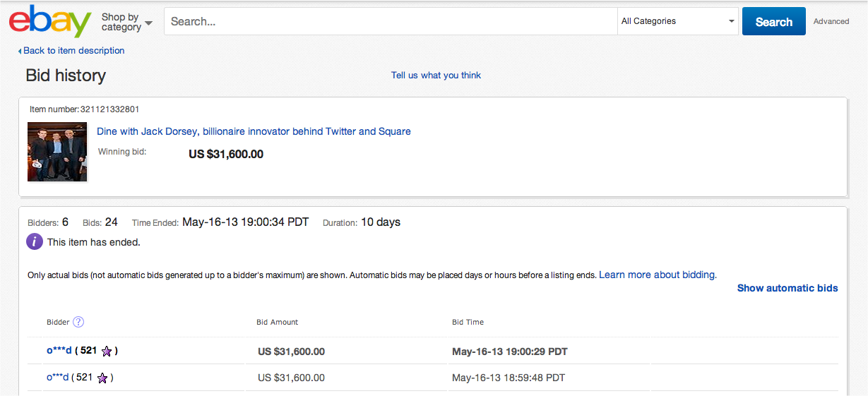Open bidder o***d on 18:59:48 row
The image size is (868, 396).
[58, 378]
